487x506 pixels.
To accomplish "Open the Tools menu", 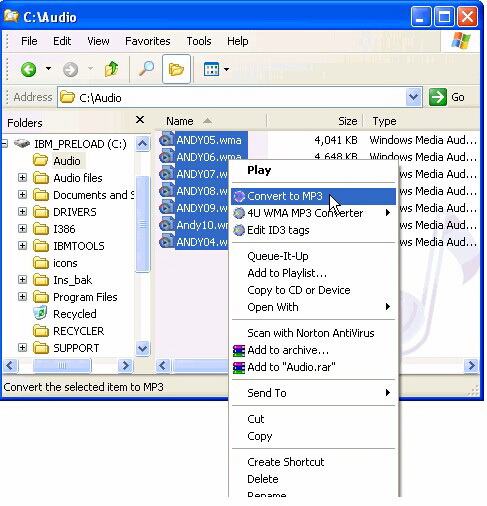I will click(x=199, y=41).
